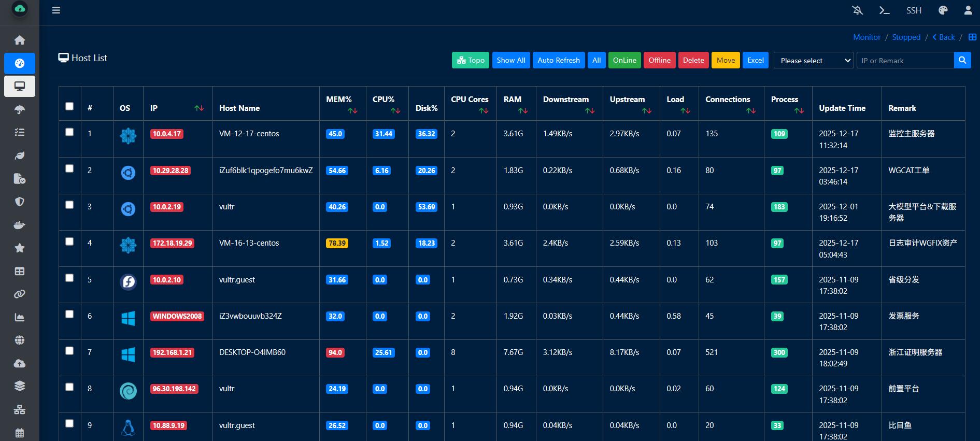Sort the table by CPU% arrows
The image size is (980, 441).
coord(395,110)
